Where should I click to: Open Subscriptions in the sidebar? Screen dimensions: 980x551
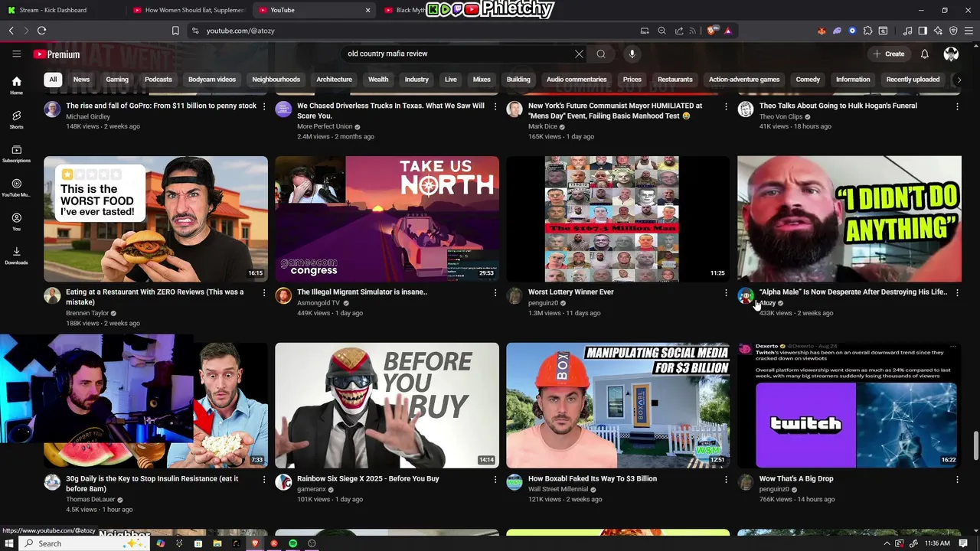pos(16,154)
